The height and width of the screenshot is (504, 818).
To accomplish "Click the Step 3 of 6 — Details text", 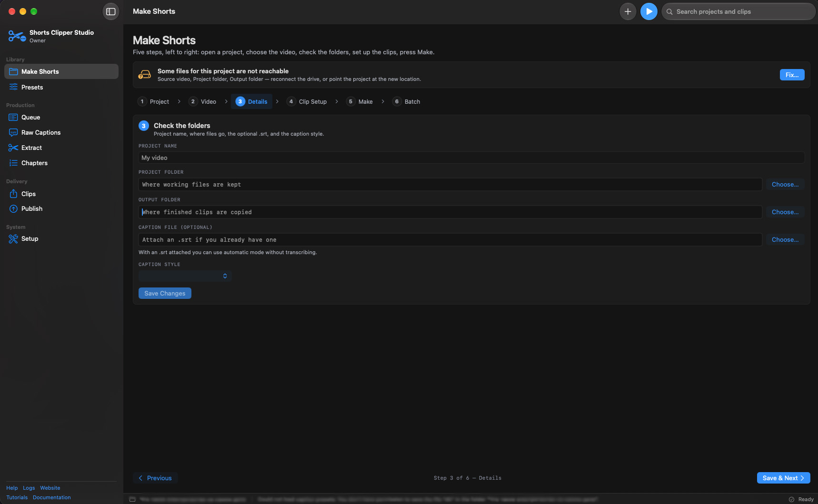I will click(467, 478).
